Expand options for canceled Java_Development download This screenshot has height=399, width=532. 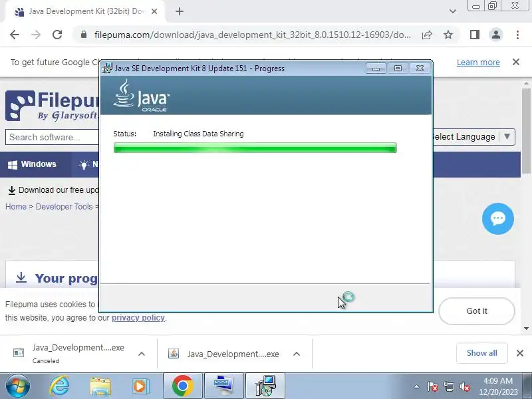[x=142, y=354]
